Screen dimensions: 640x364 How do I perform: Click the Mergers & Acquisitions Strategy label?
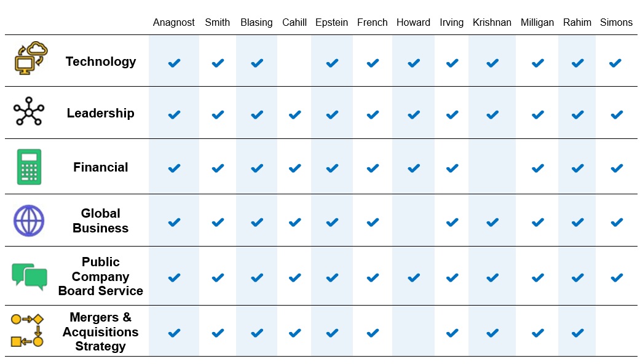[101, 332]
